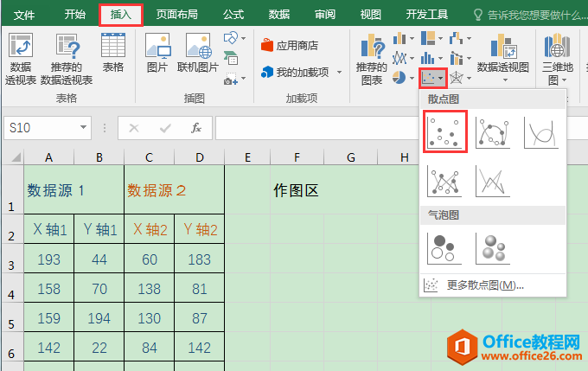The width and height of the screenshot is (588, 371).
Task: Open 应用商店 add-in store
Action: (x=290, y=45)
